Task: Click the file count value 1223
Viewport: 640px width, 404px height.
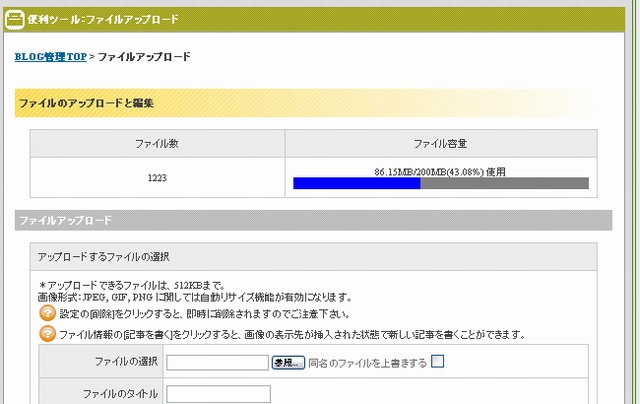Action: click(156, 178)
